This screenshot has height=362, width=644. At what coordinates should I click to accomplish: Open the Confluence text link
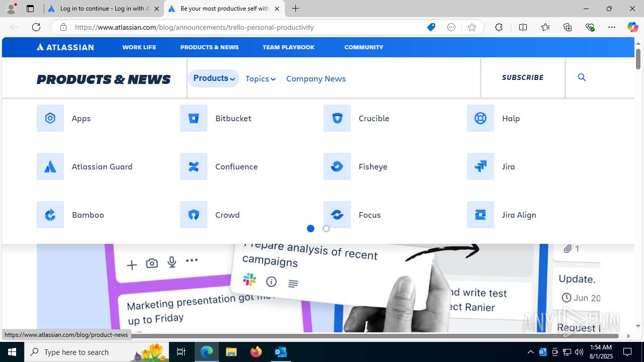tap(236, 166)
